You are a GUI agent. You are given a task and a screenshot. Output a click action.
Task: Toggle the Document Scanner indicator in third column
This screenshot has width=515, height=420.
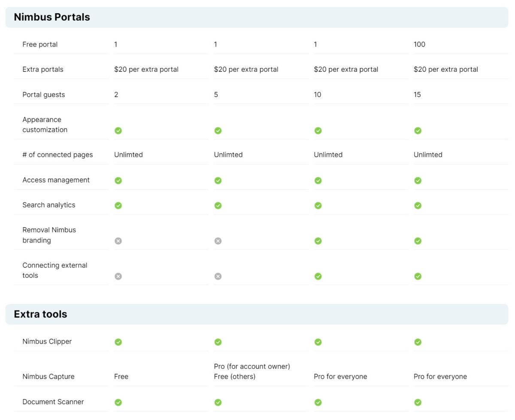[318, 402]
